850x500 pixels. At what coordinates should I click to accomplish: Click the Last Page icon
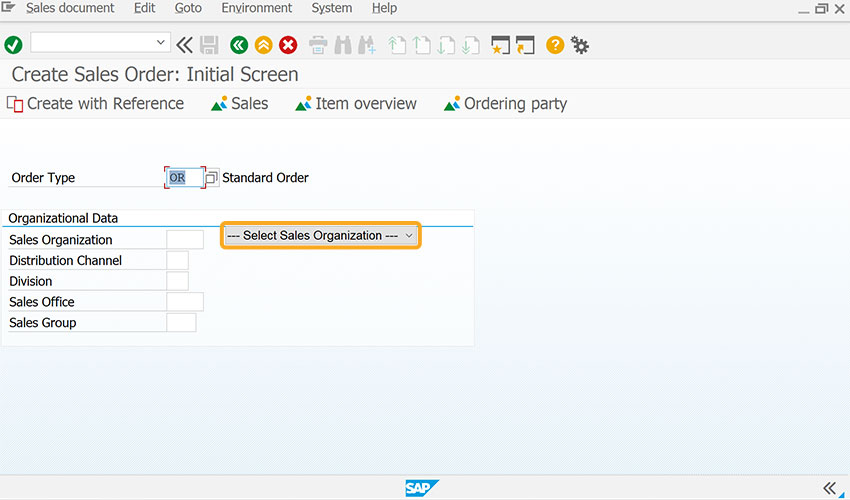pyautogui.click(x=471, y=45)
